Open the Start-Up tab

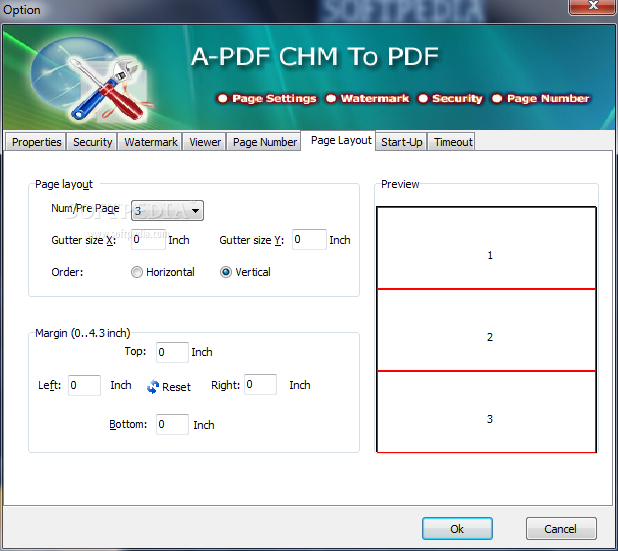tap(402, 142)
